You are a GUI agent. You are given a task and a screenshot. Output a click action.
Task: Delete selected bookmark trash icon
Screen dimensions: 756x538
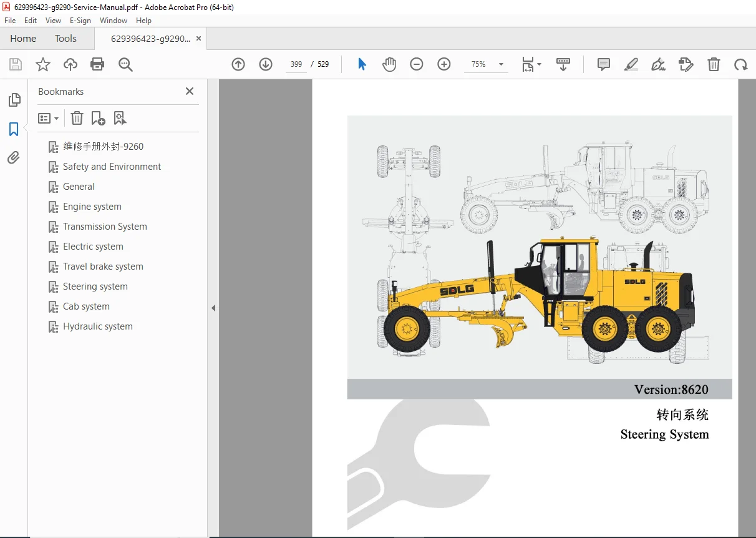pyautogui.click(x=77, y=118)
